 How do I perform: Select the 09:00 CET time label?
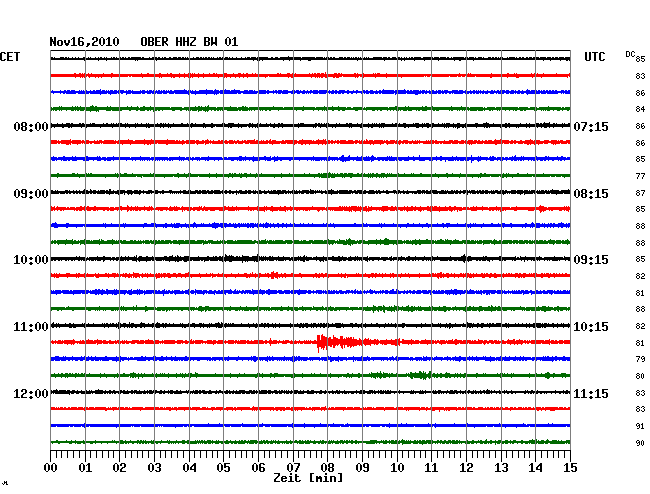point(31,194)
